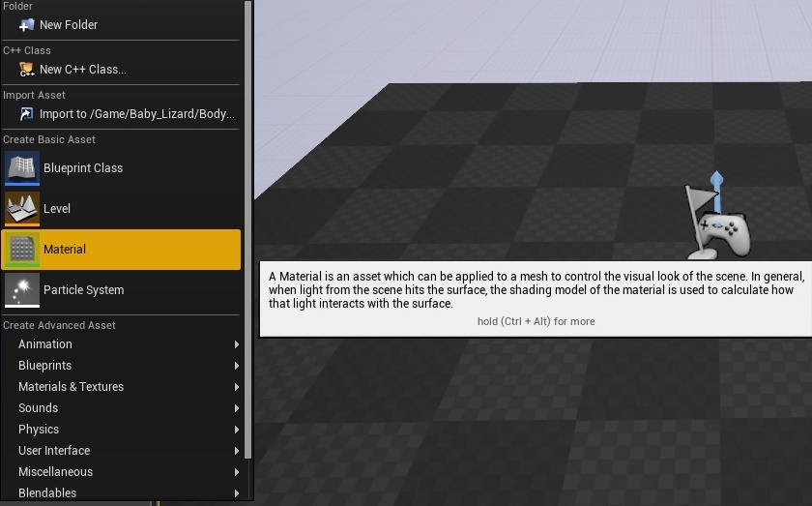Viewport: 812px width, 506px height.
Task: Click the Create Basic Asset heading
Action: coord(49,139)
